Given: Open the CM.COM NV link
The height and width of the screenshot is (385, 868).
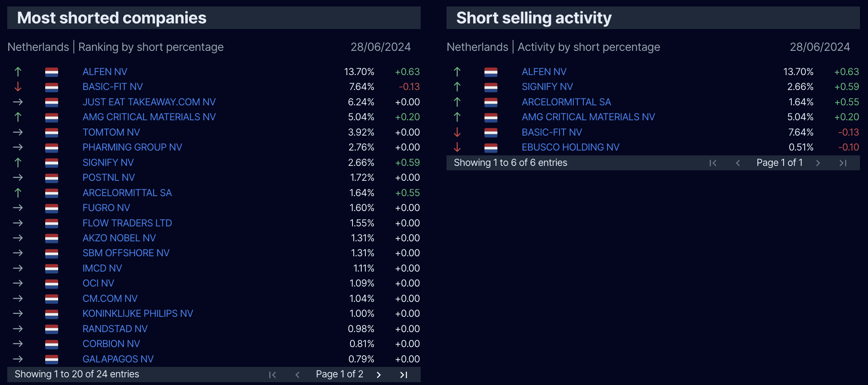Looking at the screenshot, I should [x=110, y=299].
